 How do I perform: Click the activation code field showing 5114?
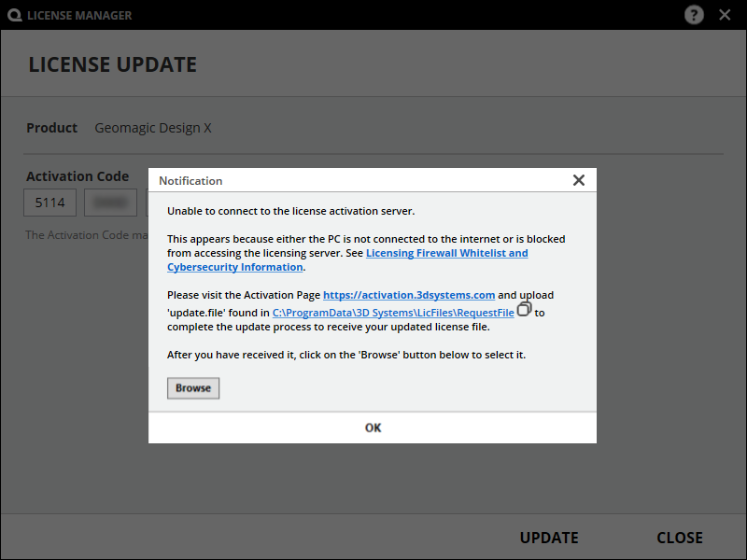(50, 203)
